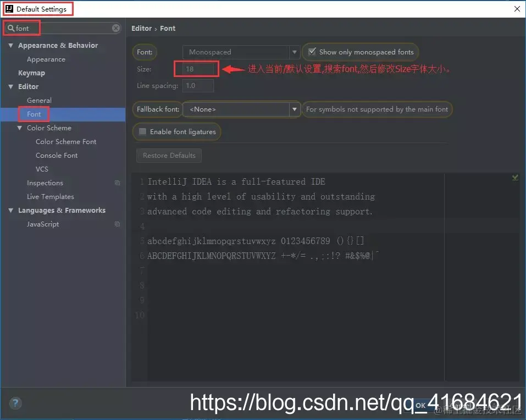Viewport: 526px width, 420px height.
Task: Click the project-level icon beside JavaScript
Action: coord(117,224)
